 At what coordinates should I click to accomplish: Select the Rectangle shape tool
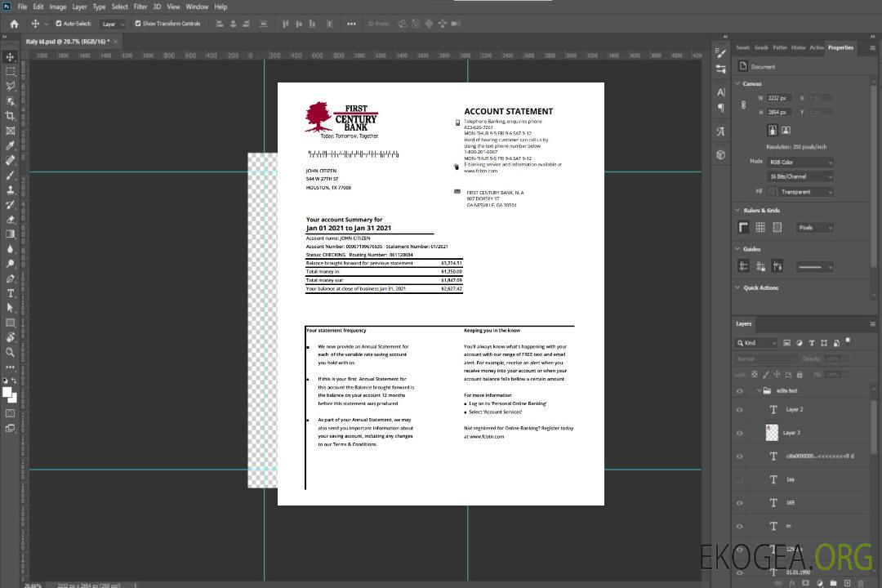(10, 323)
